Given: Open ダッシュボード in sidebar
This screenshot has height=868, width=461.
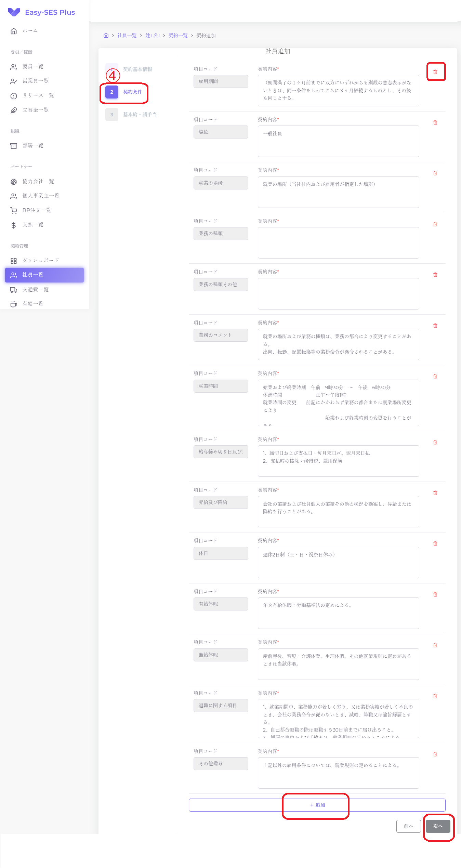Looking at the screenshot, I should pyautogui.click(x=40, y=261).
